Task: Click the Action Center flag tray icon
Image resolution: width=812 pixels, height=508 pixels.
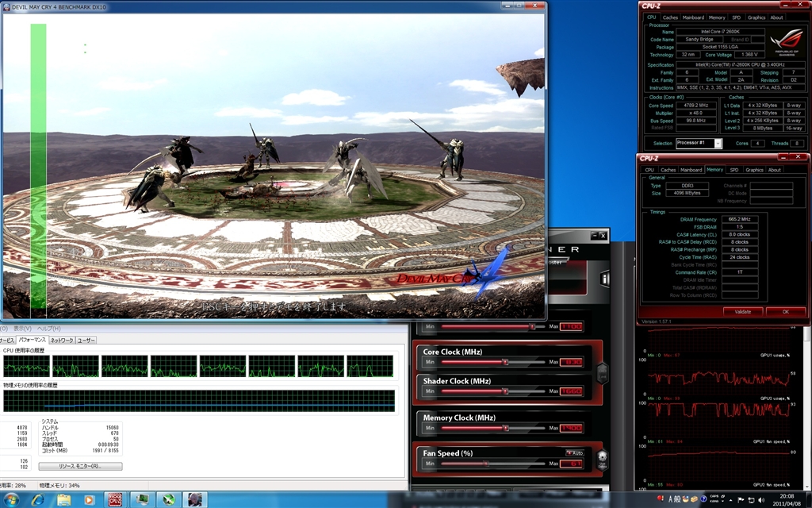Action: point(741,500)
